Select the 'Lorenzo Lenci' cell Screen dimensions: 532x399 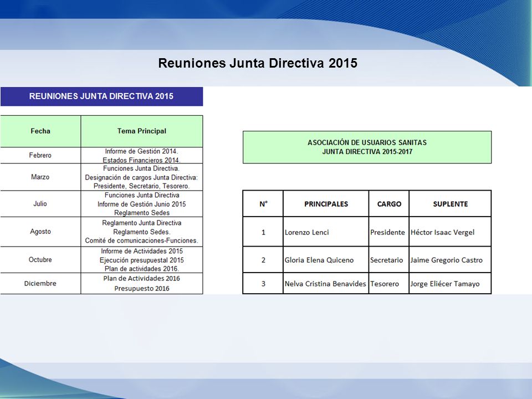click(x=326, y=232)
